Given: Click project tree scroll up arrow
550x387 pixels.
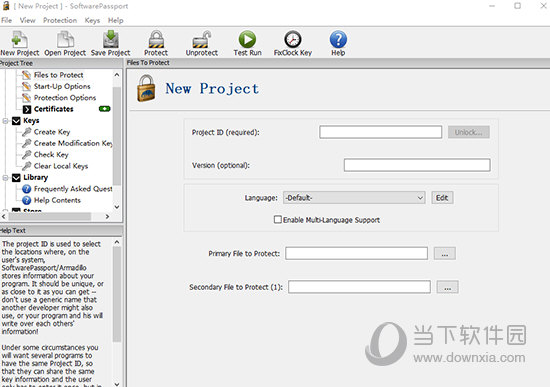Looking at the screenshot, I should (117, 75).
